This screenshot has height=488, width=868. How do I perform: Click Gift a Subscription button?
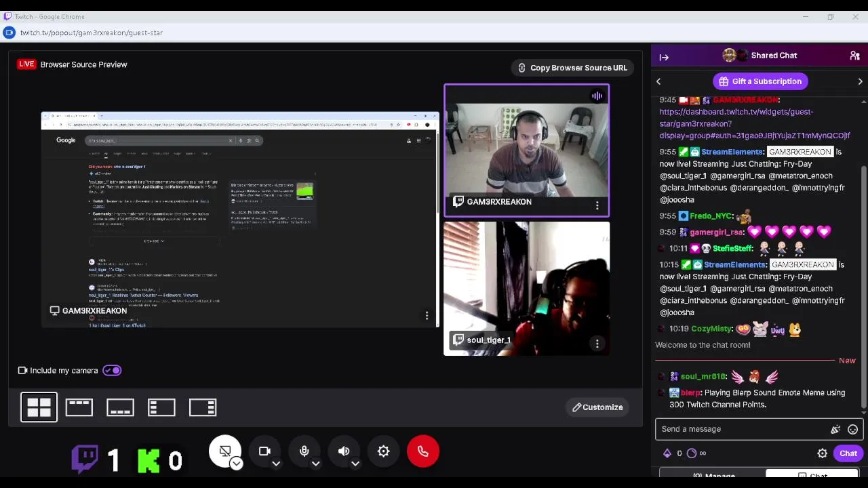point(759,81)
